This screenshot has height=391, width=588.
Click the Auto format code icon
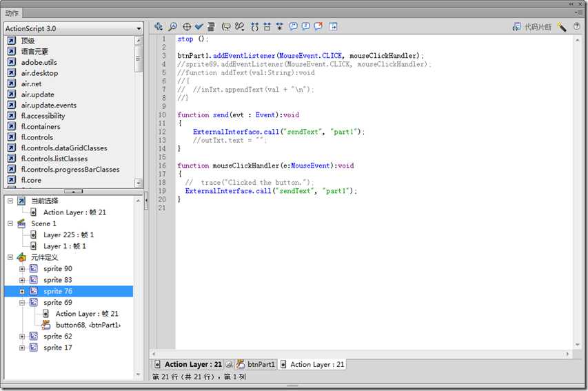point(211,27)
